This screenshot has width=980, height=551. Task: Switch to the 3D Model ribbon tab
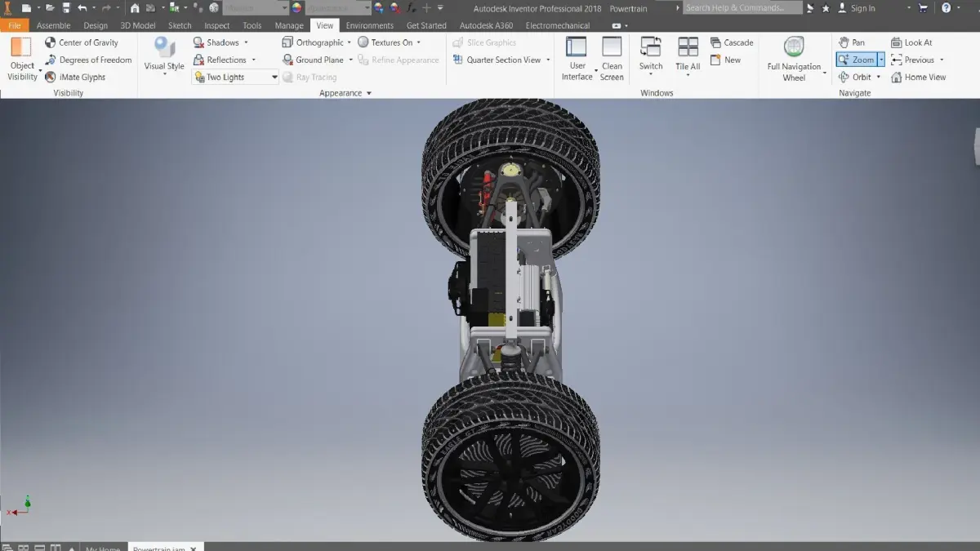(138, 25)
